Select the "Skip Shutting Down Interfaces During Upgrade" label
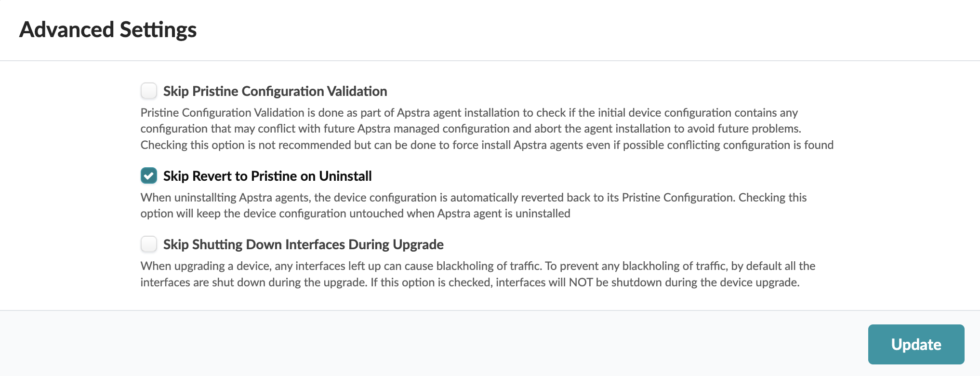Viewport: 980px width, 376px height. (x=303, y=244)
